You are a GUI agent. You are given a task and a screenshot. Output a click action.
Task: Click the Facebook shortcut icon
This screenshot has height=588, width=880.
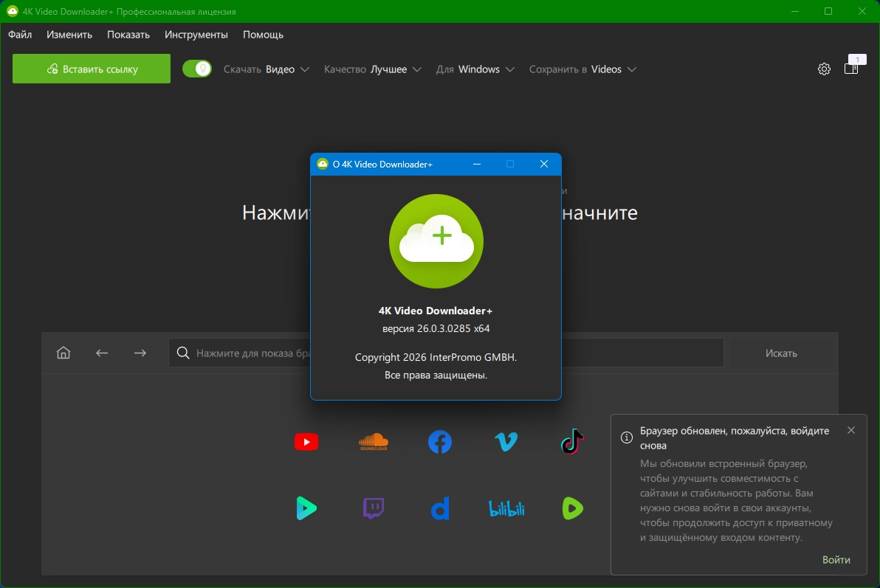pos(440,442)
